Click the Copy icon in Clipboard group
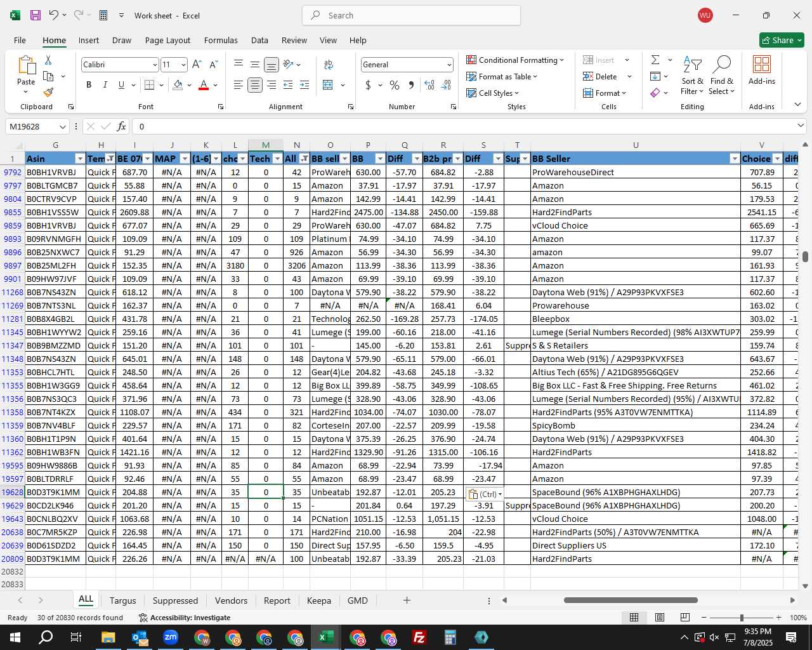Viewport: 812px width, 650px height. tap(48, 76)
